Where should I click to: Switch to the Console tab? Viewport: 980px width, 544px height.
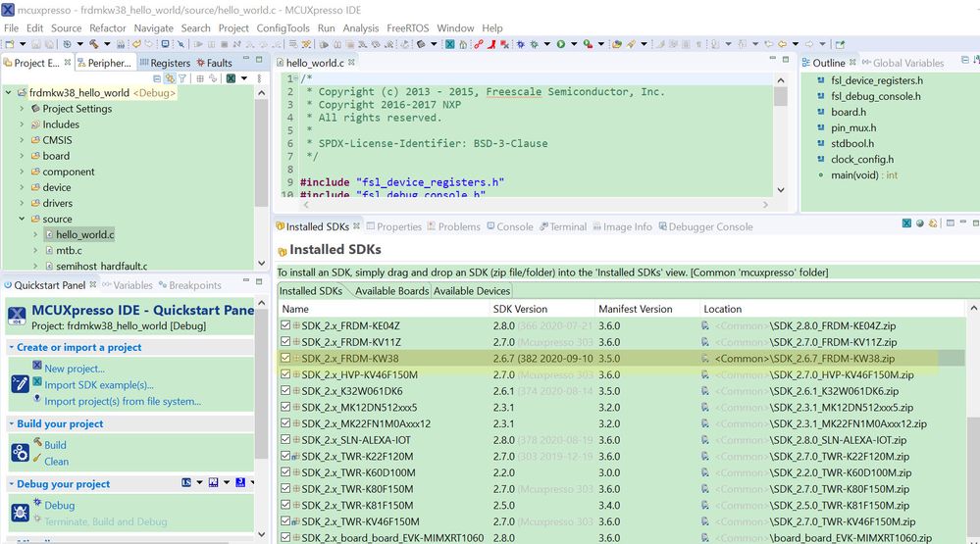click(509, 226)
